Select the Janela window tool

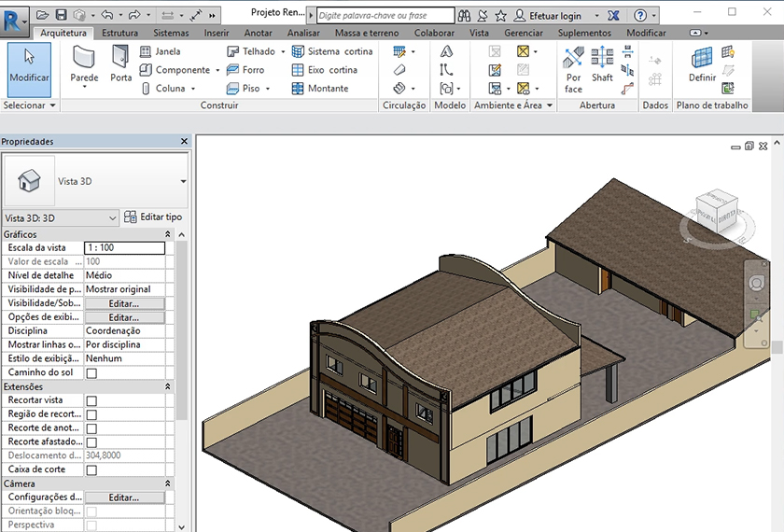pyautogui.click(x=161, y=51)
